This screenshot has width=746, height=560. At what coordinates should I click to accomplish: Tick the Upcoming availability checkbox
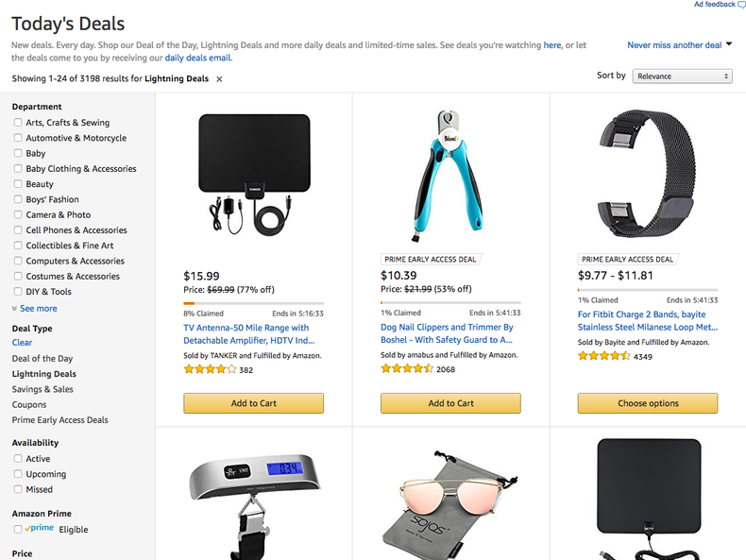coord(18,474)
